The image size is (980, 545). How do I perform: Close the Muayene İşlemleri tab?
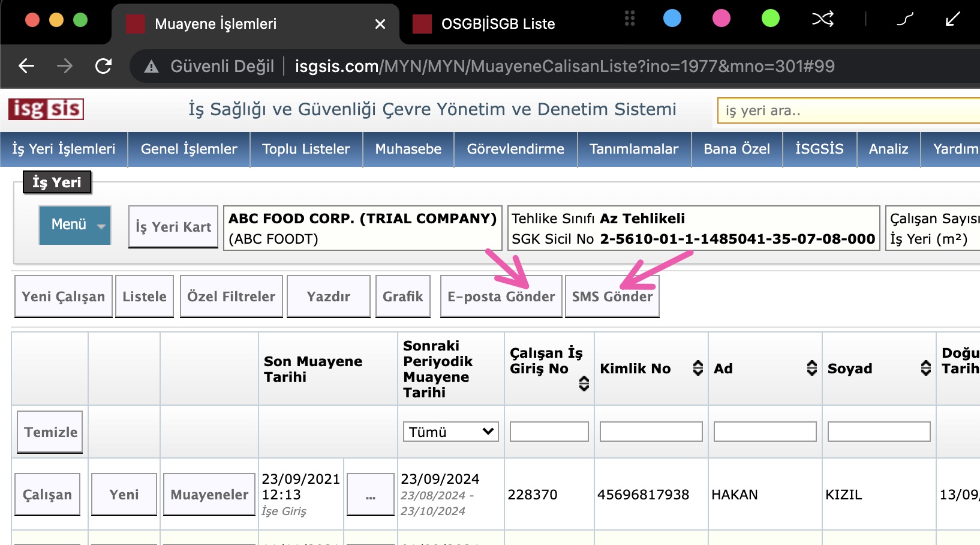point(380,24)
